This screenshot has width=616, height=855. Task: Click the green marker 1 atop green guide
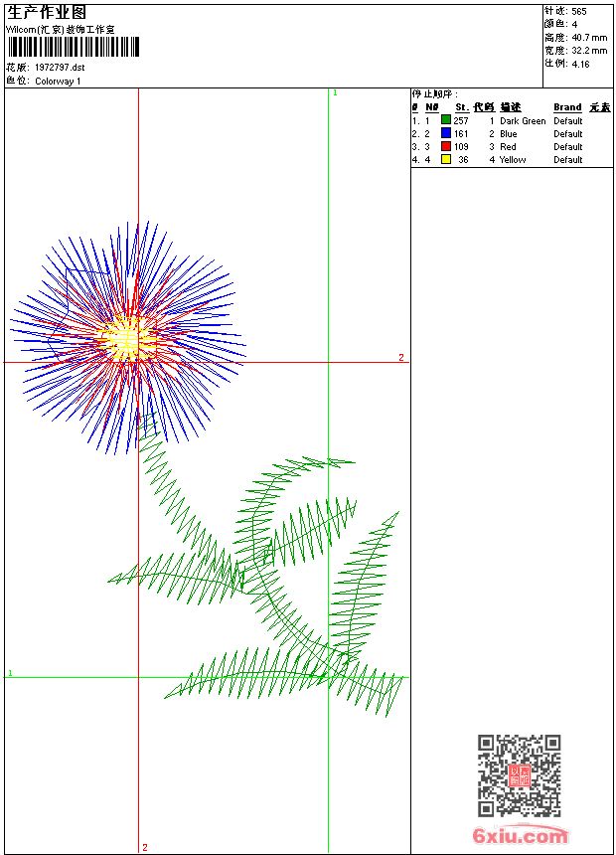(x=335, y=92)
